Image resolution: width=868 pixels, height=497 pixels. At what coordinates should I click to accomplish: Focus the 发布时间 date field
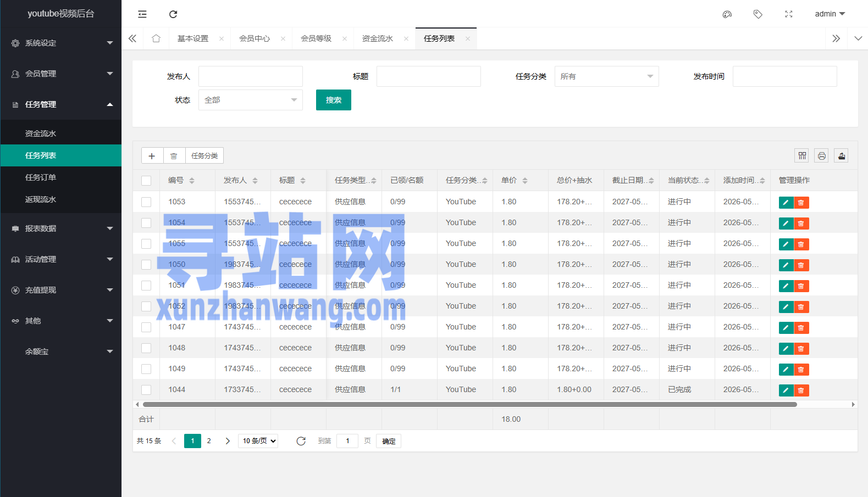[785, 76]
